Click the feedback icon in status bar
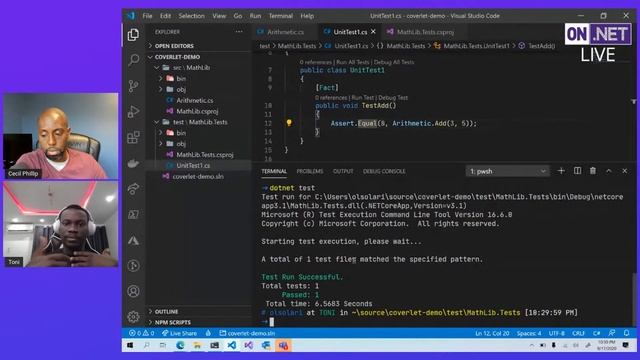 pos(611,333)
